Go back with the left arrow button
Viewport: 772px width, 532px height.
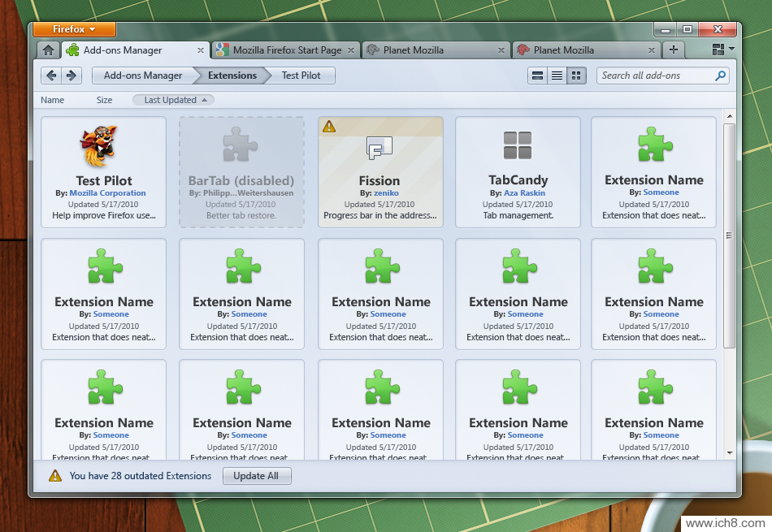[x=52, y=76]
